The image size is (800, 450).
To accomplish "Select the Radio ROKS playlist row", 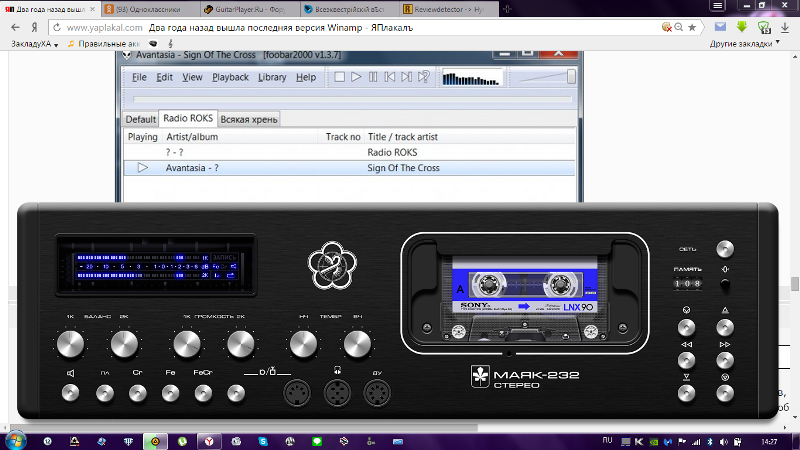I will [349, 152].
